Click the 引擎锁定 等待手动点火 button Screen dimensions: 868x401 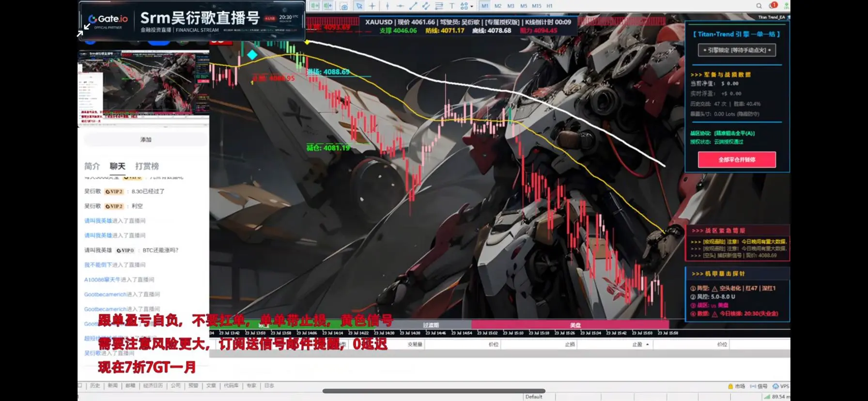pos(737,50)
